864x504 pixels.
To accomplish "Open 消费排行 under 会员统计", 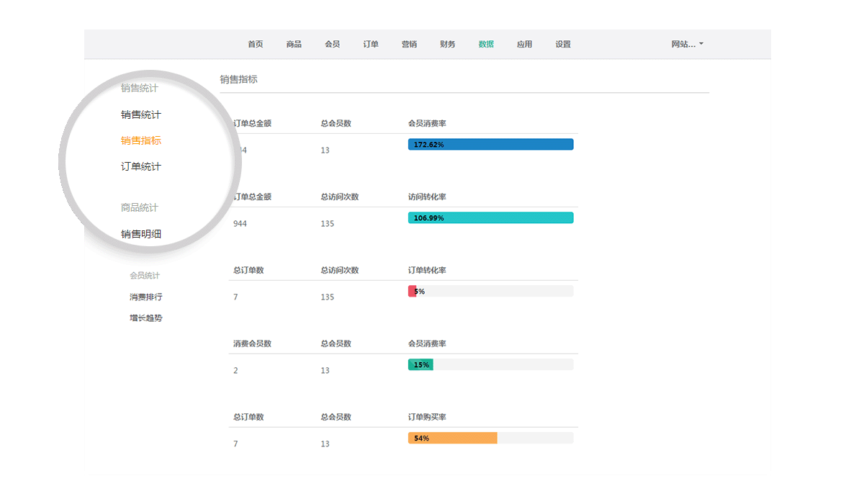I will coord(146,297).
